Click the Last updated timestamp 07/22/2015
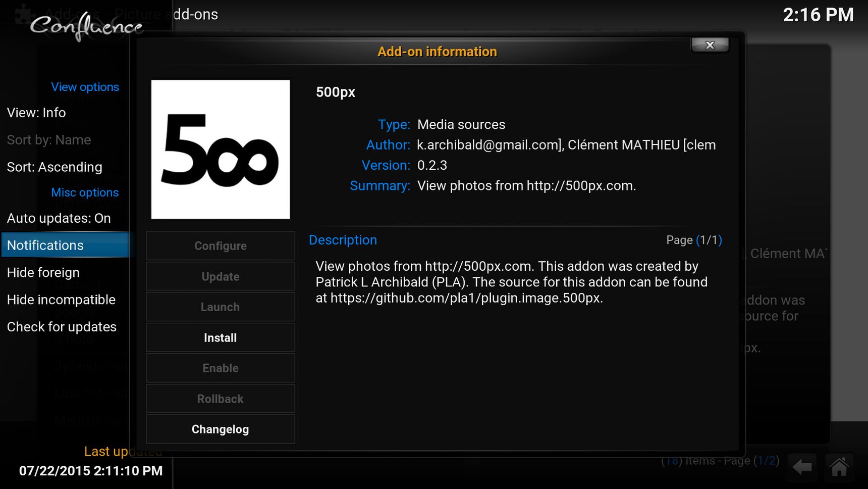868x489 pixels. 91,471
